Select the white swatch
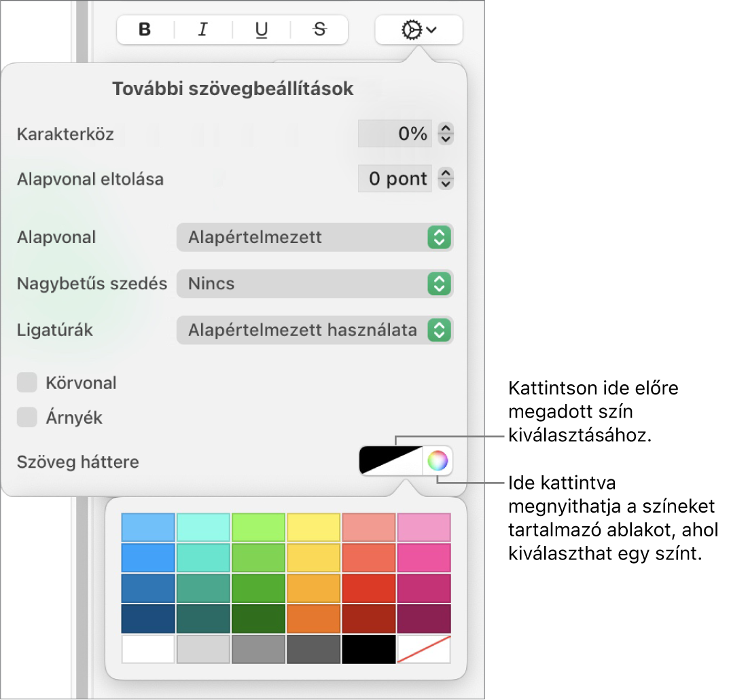 148,649
